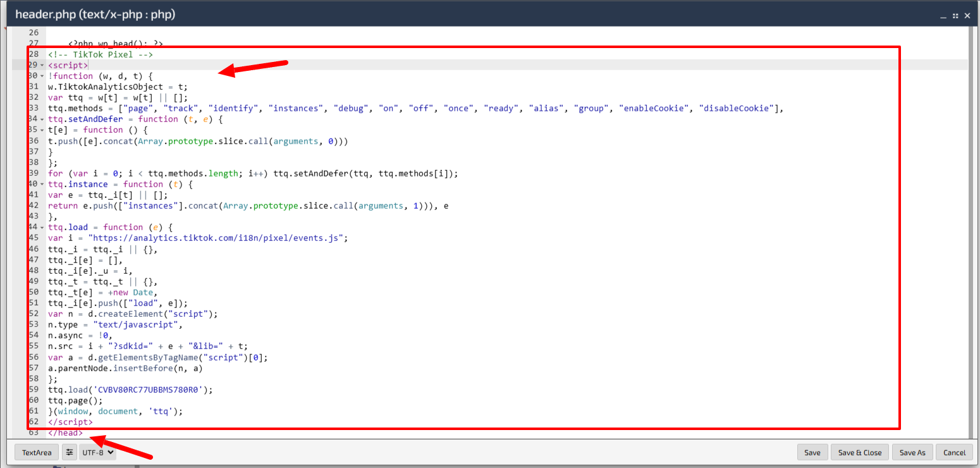
Task: Click the t.push([e].concat line 36
Action: 198,141
